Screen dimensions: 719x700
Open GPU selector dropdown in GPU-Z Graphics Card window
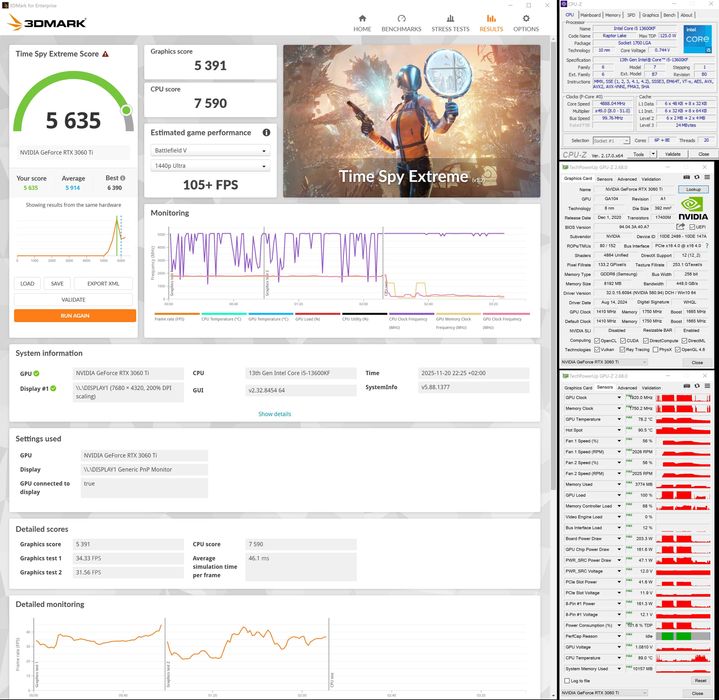(604, 362)
